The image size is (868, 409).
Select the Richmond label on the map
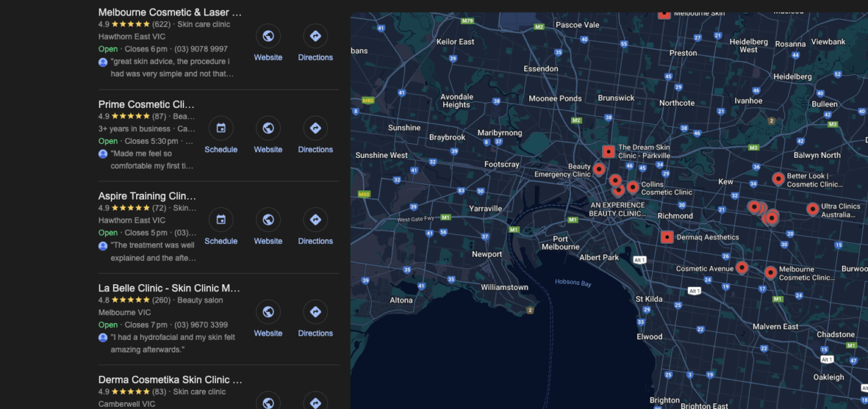675,216
